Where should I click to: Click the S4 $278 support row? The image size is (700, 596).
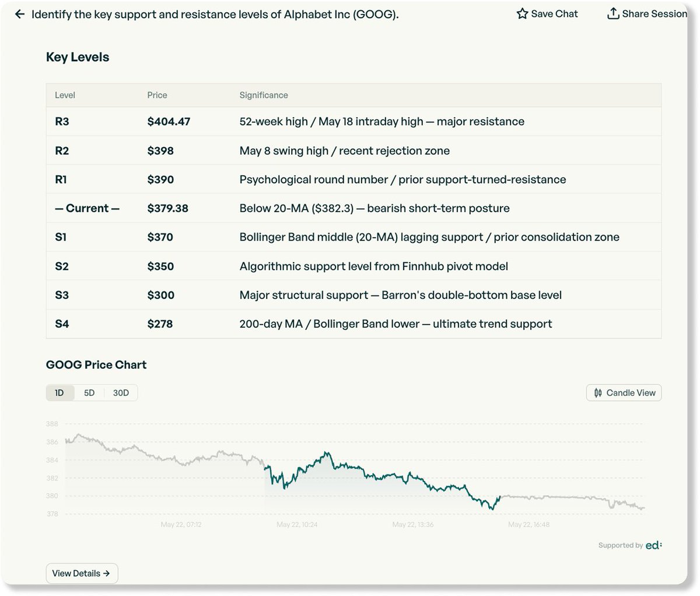click(353, 324)
